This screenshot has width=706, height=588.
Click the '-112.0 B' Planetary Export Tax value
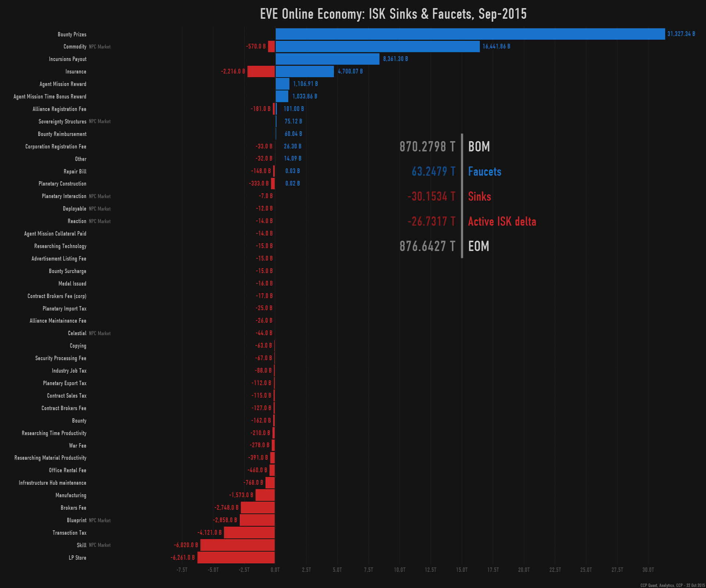pyautogui.click(x=261, y=383)
